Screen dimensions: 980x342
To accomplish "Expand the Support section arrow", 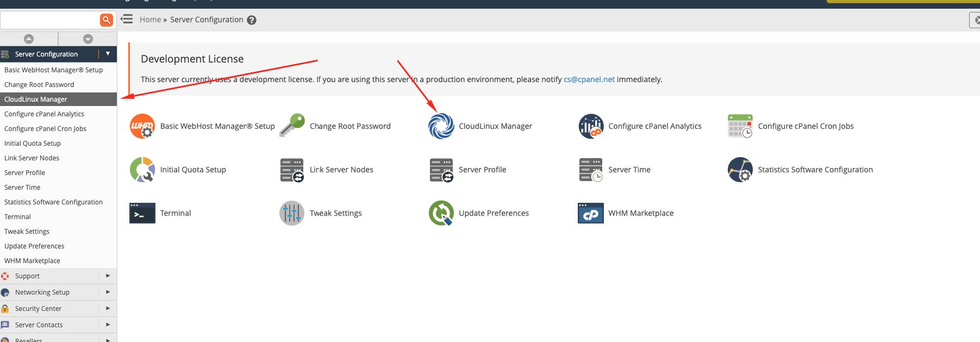I will [x=108, y=276].
